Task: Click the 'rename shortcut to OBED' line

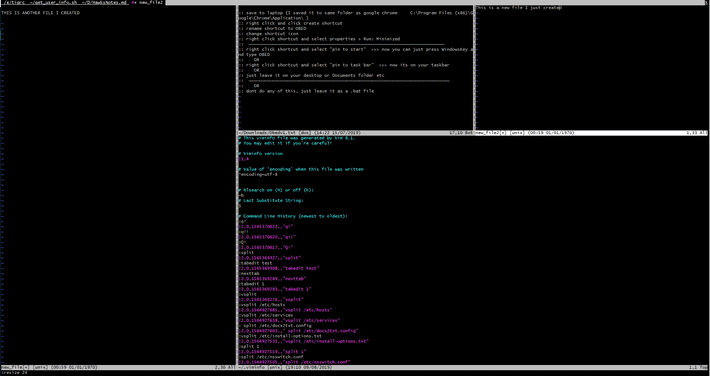Action: pos(273,29)
